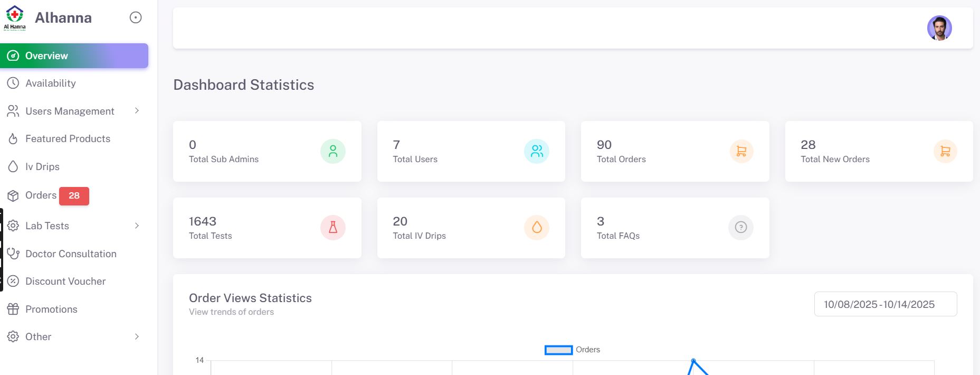This screenshot has height=375, width=980.
Task: Click the Total FAQs question mark icon
Action: 741,228
